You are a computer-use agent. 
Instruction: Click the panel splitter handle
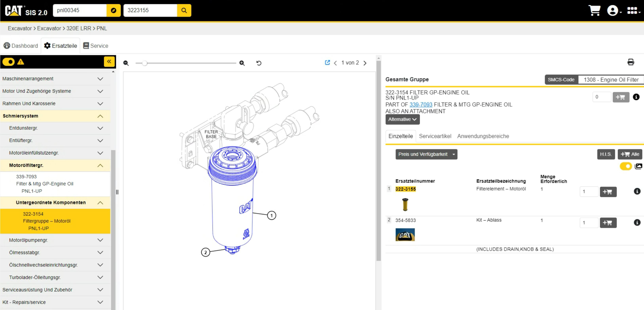[117, 192]
